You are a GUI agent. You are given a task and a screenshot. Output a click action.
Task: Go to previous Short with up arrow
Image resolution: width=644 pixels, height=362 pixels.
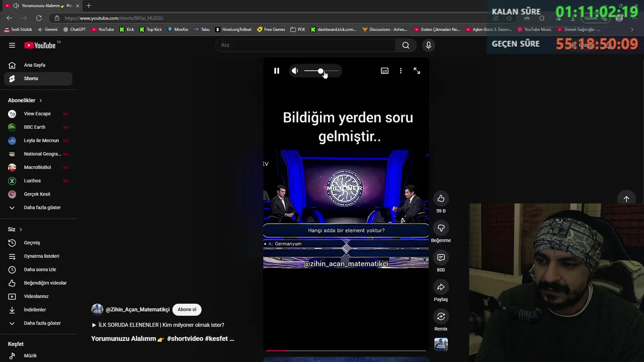(626, 199)
